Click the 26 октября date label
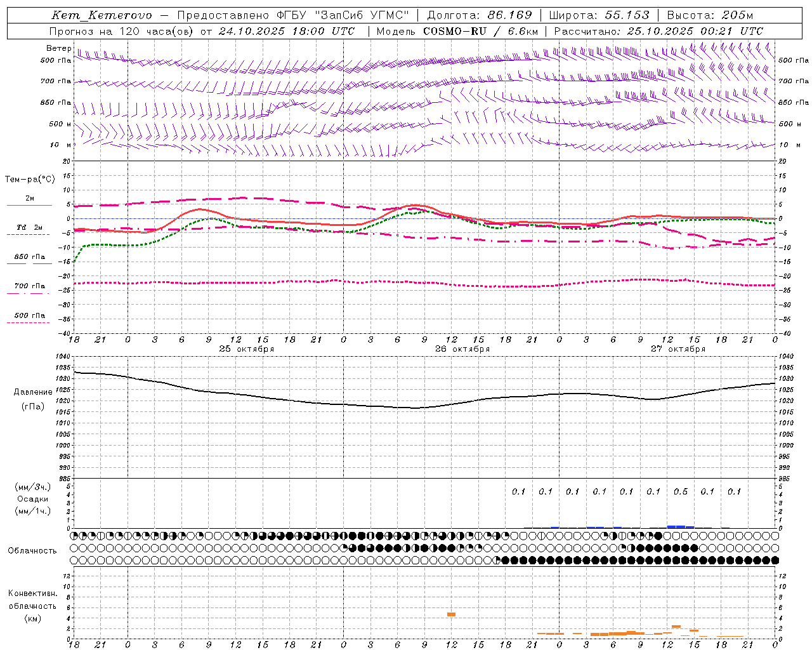812x650 pixels. pos(462,349)
